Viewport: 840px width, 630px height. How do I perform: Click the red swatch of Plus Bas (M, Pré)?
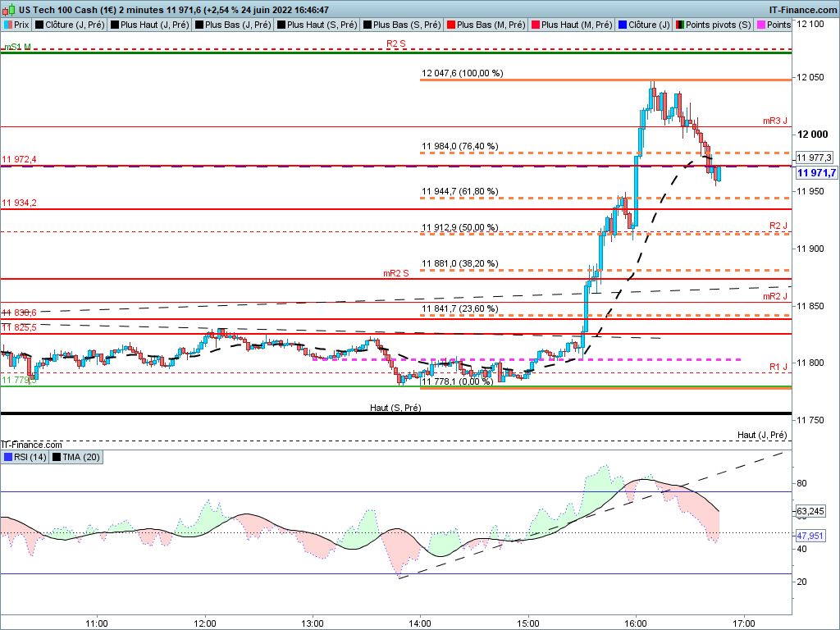pyautogui.click(x=451, y=25)
